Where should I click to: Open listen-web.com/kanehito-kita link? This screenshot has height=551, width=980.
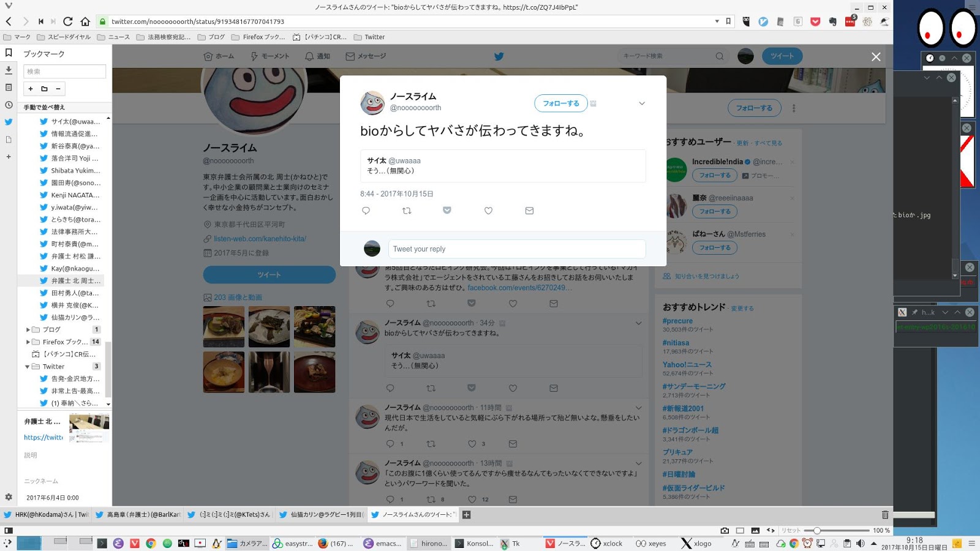coord(260,239)
